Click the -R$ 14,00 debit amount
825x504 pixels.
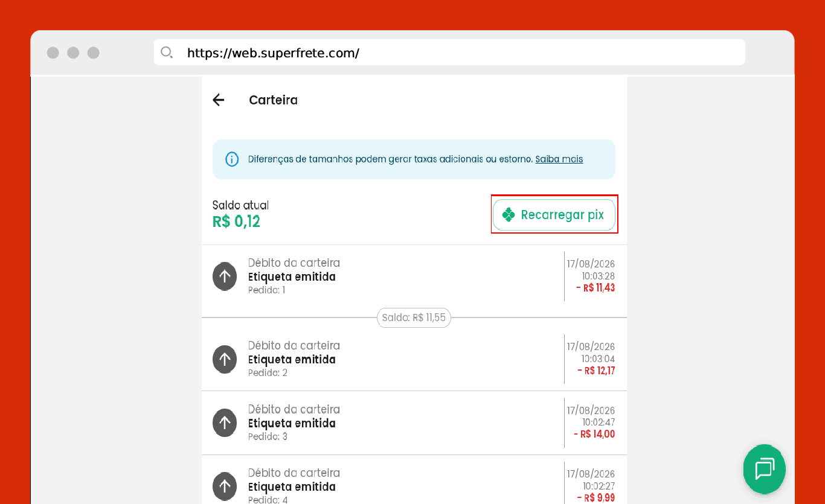(x=594, y=434)
